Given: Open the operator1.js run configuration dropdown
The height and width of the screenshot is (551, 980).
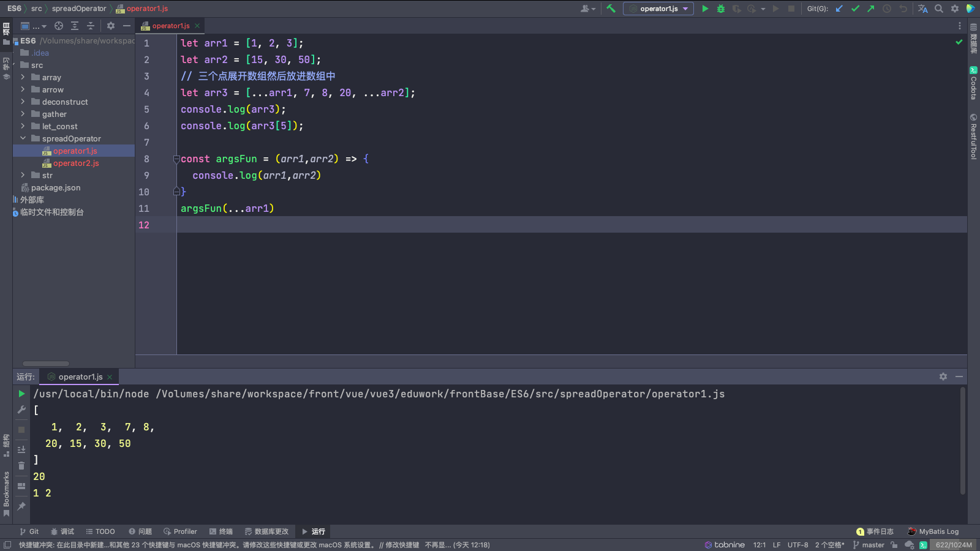Looking at the screenshot, I should click(658, 9).
